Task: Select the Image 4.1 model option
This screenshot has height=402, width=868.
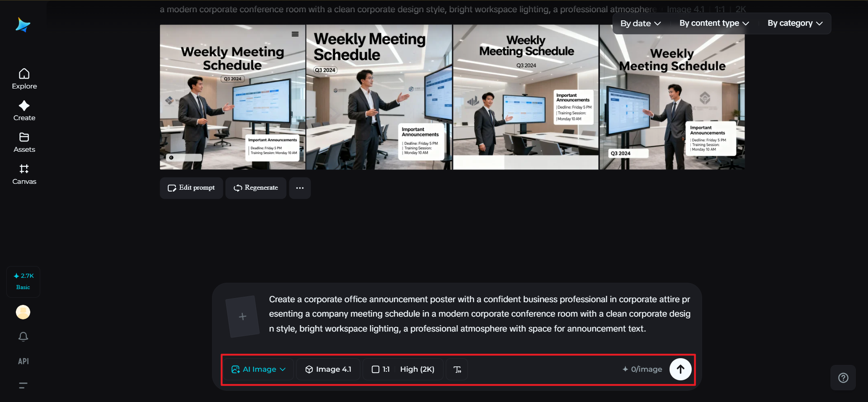Action: click(x=328, y=369)
